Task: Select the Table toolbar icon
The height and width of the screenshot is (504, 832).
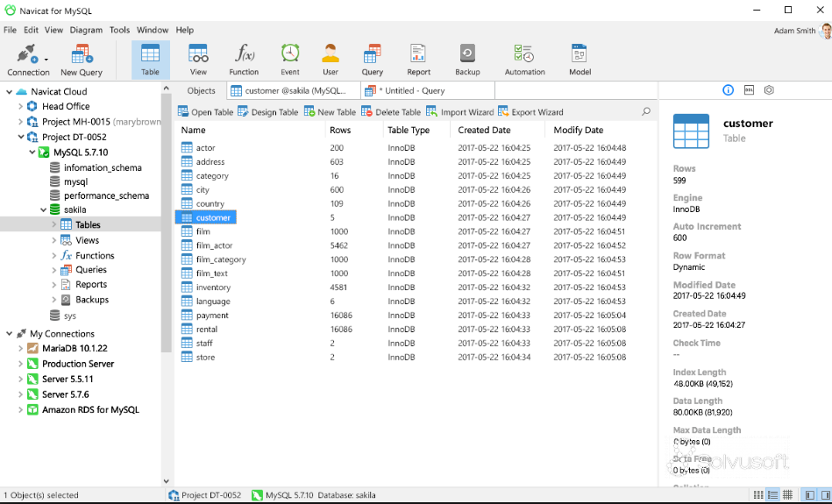Action: pos(150,60)
